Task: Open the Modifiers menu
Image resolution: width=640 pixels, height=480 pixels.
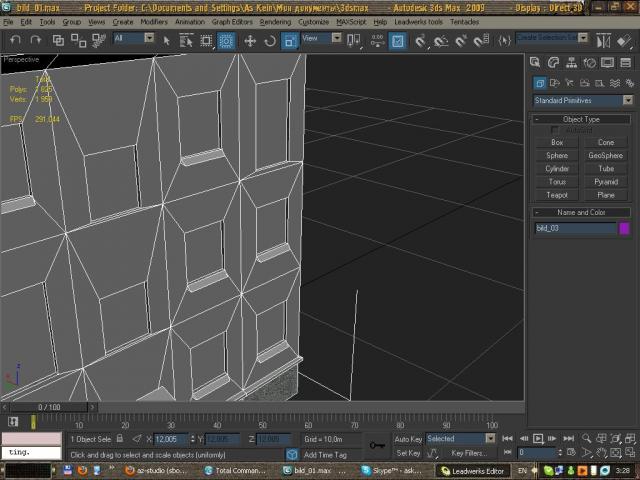Action: (x=153, y=21)
